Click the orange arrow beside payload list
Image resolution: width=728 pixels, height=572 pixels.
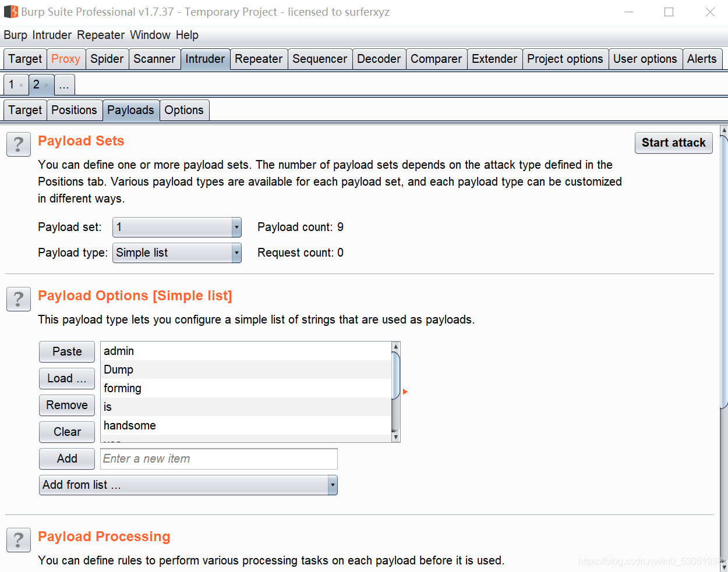(405, 392)
